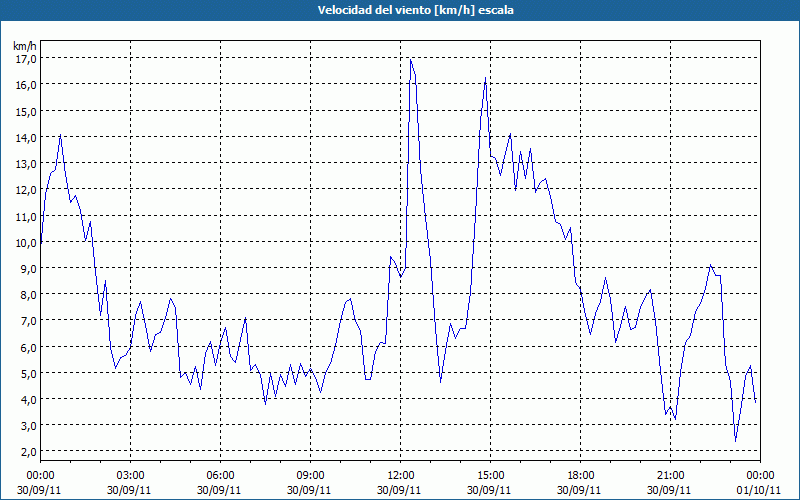This screenshot has height=500, width=800.
Task: Click the '4,0' y-axis label
Action: 28,400
